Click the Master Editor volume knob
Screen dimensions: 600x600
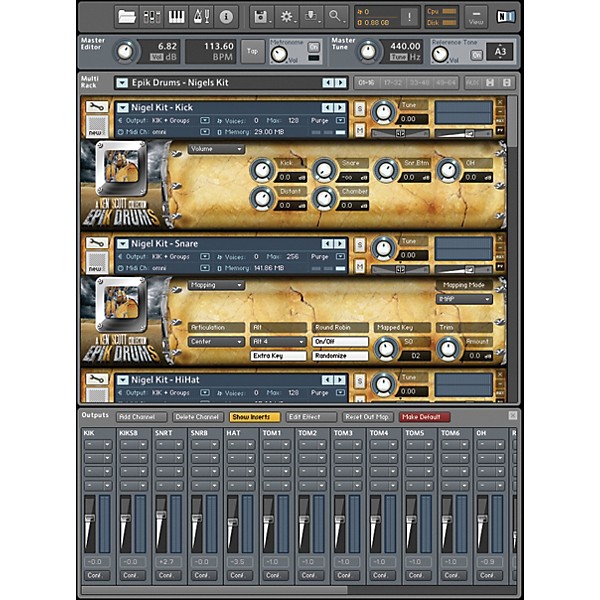pos(125,52)
